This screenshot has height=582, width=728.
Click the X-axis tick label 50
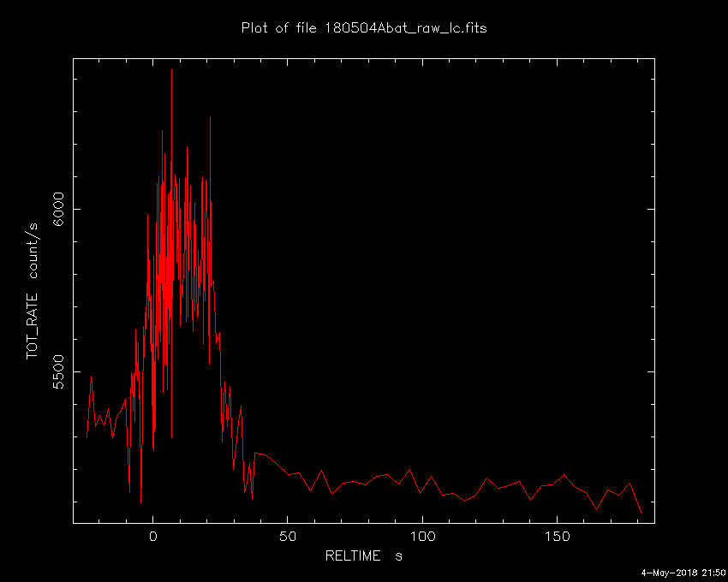(x=288, y=537)
